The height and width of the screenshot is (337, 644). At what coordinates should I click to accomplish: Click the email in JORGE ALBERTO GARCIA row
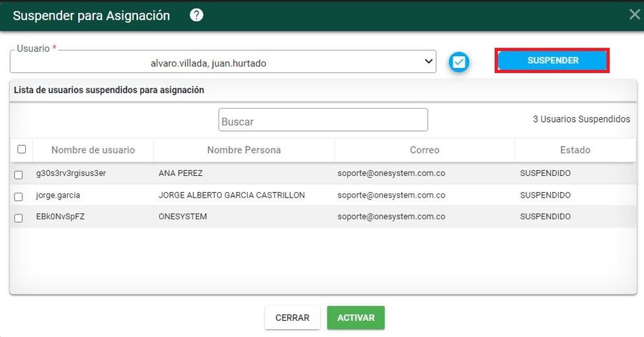pos(391,195)
